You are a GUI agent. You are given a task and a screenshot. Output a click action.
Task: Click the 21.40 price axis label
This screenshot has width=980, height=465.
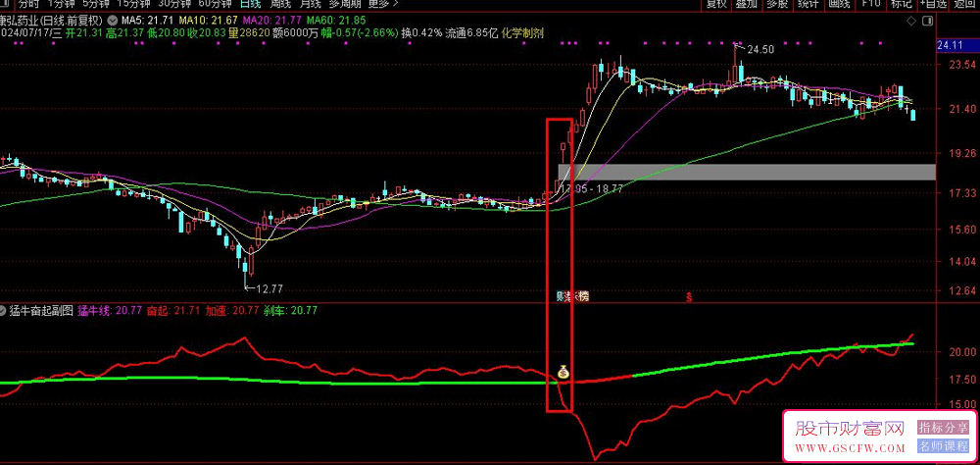point(960,109)
